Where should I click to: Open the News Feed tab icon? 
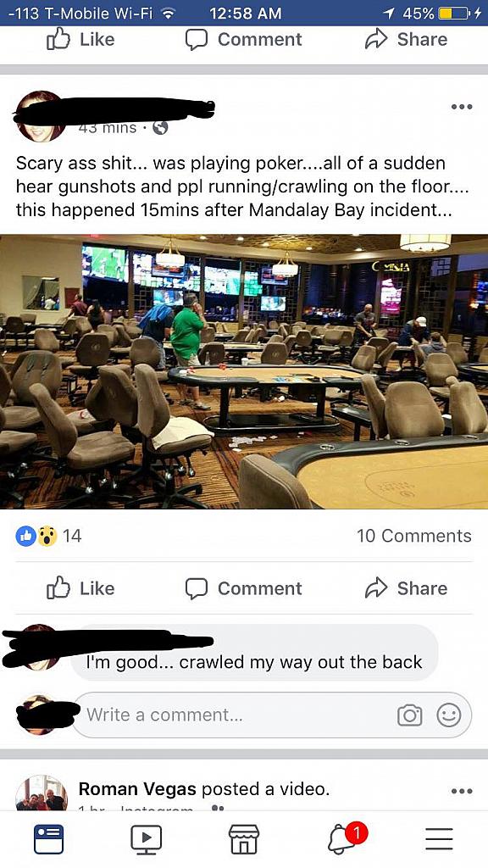pos(48,839)
